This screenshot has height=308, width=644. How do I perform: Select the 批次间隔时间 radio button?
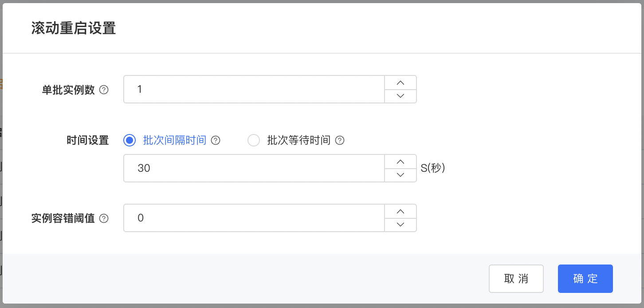[130, 141]
